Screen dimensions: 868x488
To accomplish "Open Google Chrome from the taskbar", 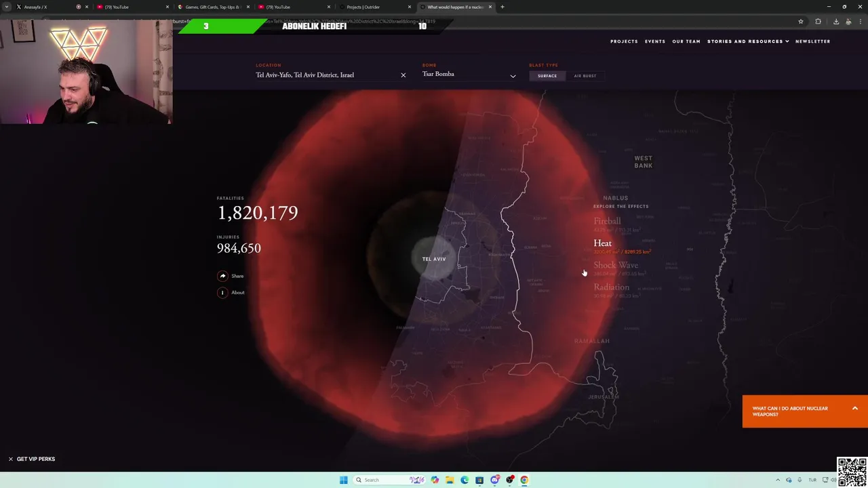I will coord(524,480).
